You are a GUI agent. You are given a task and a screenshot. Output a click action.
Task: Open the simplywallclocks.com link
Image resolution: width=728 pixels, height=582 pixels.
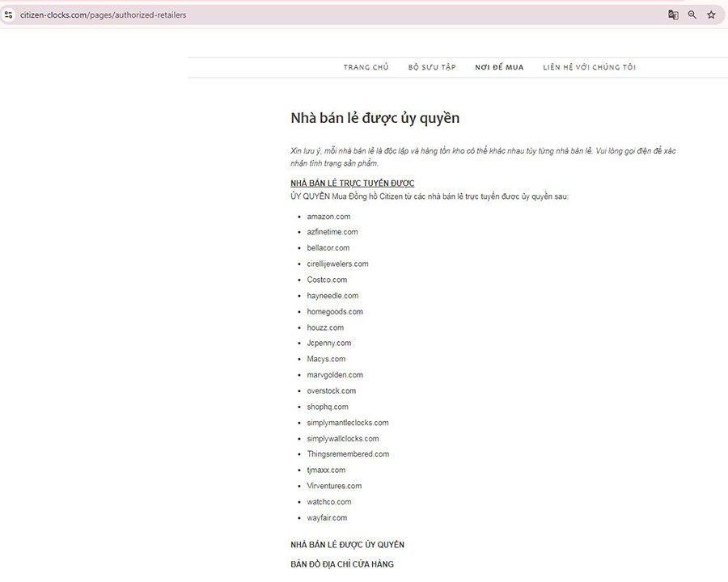pyautogui.click(x=343, y=439)
